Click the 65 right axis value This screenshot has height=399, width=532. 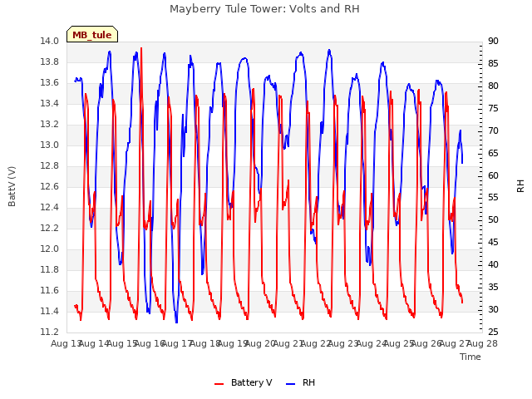493,153
